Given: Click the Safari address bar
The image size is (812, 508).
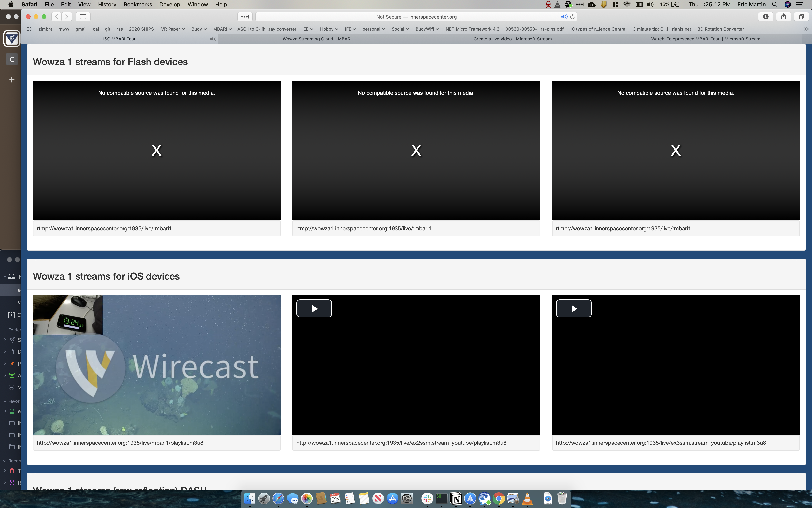Looking at the screenshot, I should (x=416, y=17).
